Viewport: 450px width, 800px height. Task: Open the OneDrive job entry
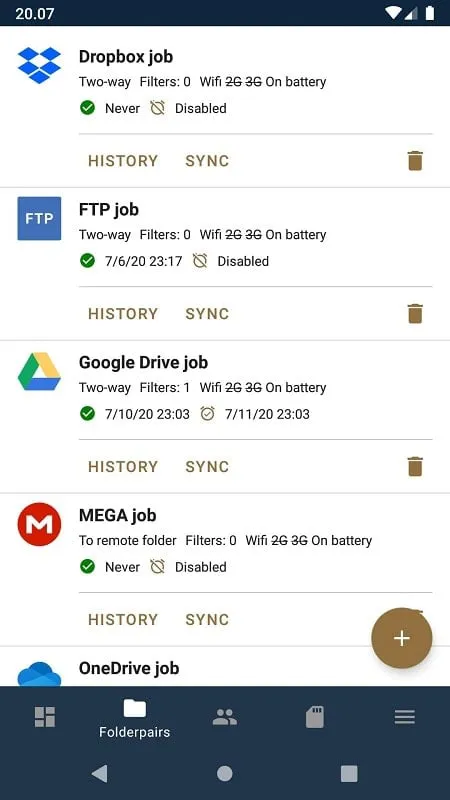[225, 668]
